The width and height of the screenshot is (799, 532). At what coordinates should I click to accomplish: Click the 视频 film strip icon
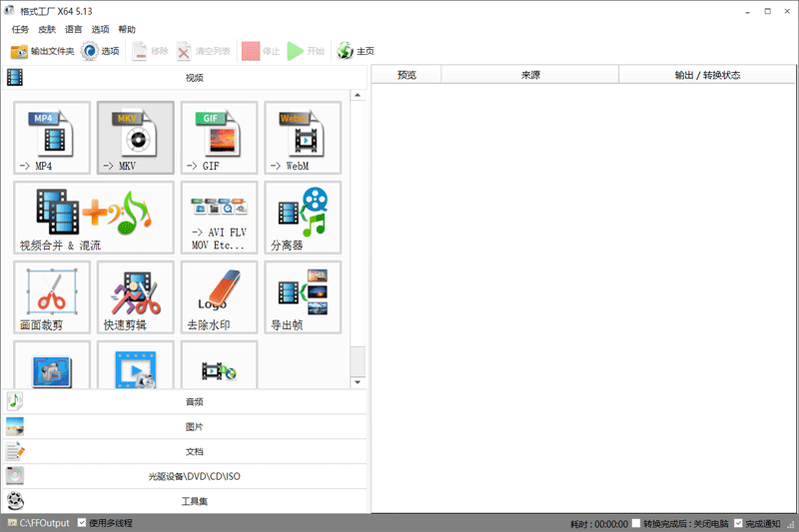[15, 78]
